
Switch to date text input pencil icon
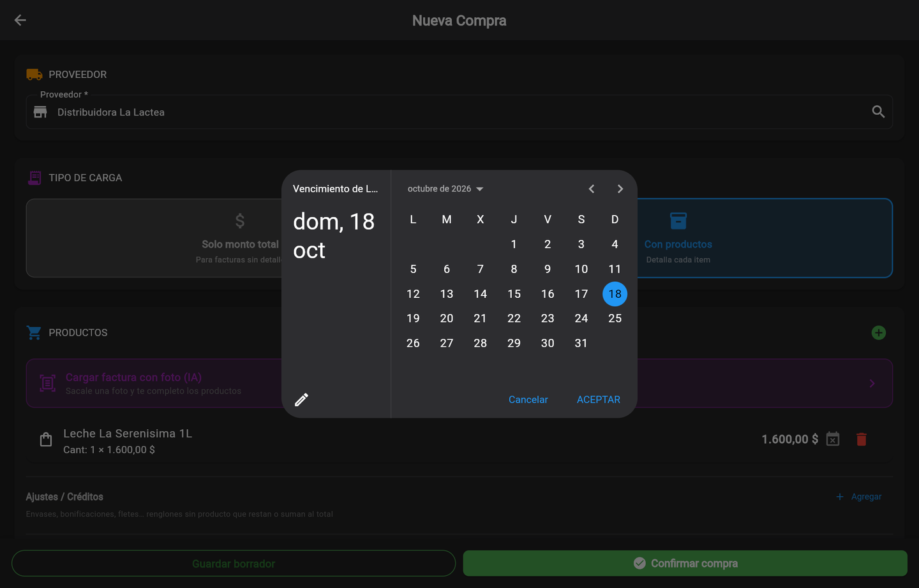point(301,400)
